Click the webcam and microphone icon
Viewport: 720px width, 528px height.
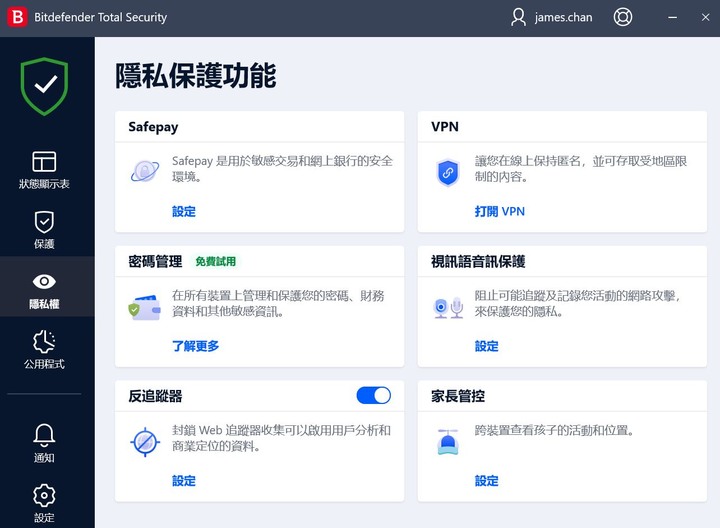point(448,308)
